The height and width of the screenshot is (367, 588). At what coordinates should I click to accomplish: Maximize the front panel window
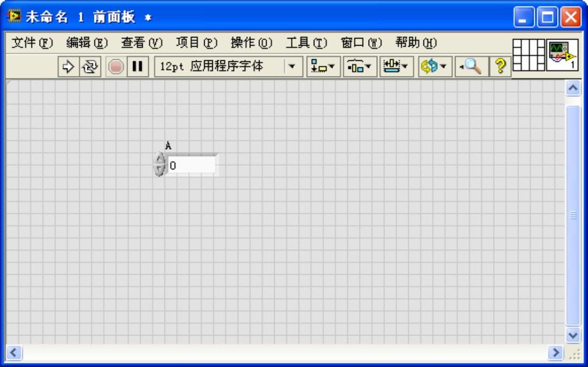coord(547,17)
